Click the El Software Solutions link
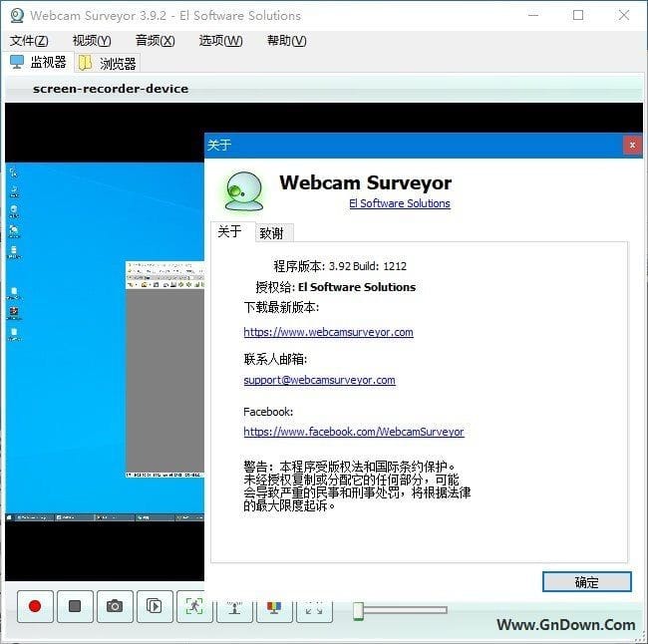 pos(400,203)
